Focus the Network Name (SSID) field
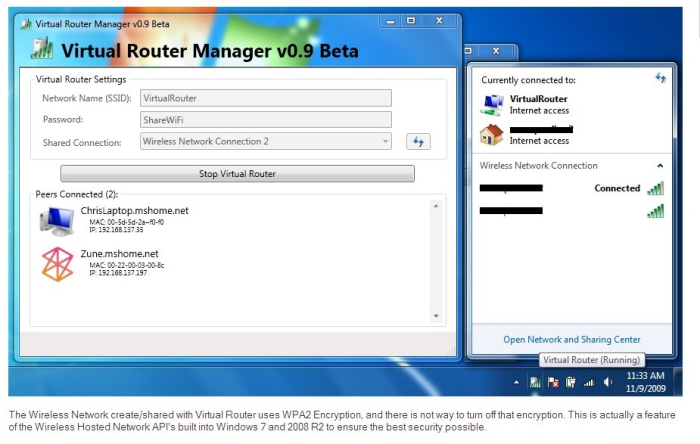 [266, 98]
